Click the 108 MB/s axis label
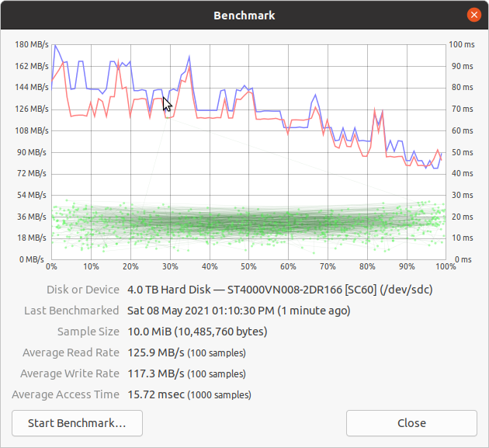This screenshot has height=448, width=489. [32, 130]
